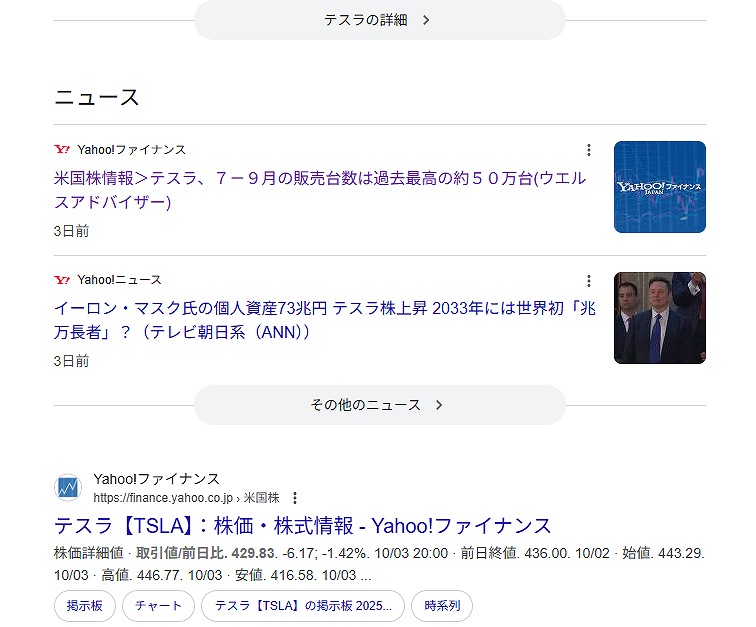
Task: Open three-dot menu for Yahoo!ファイナンス news item
Action: 589,150
